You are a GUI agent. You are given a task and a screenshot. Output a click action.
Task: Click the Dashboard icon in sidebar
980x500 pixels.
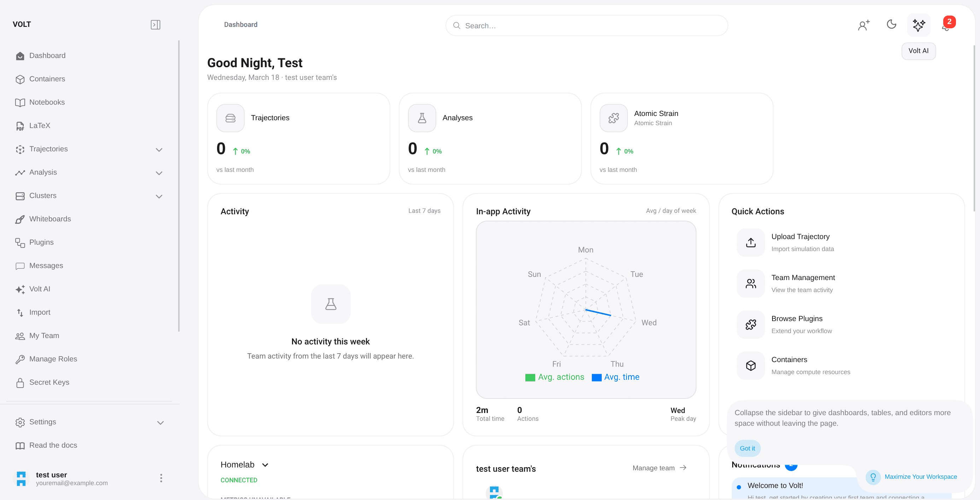20,56
